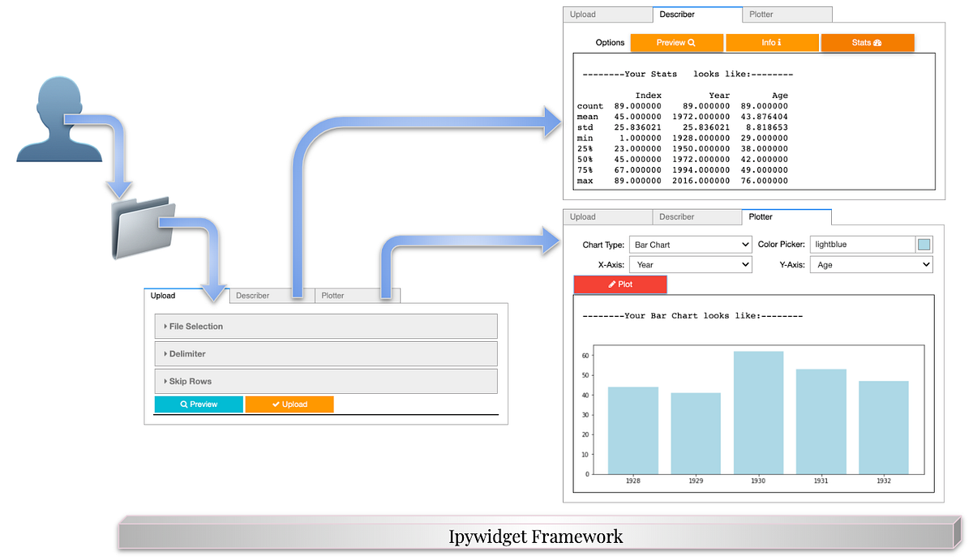Click the Options button on the Describer panel
The width and height of the screenshot is (973, 560).
click(609, 42)
